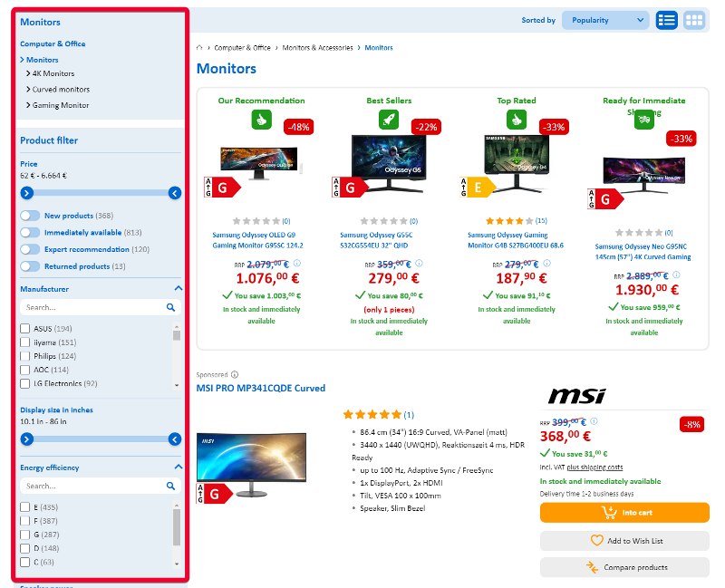Check energy class C checkbox
This screenshot has width=725, height=588.
(25, 562)
